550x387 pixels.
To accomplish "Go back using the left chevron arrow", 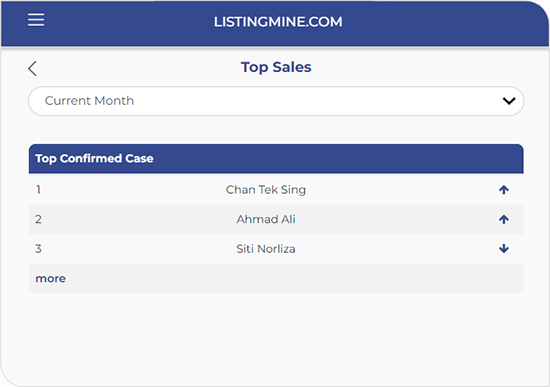I will click(x=32, y=68).
